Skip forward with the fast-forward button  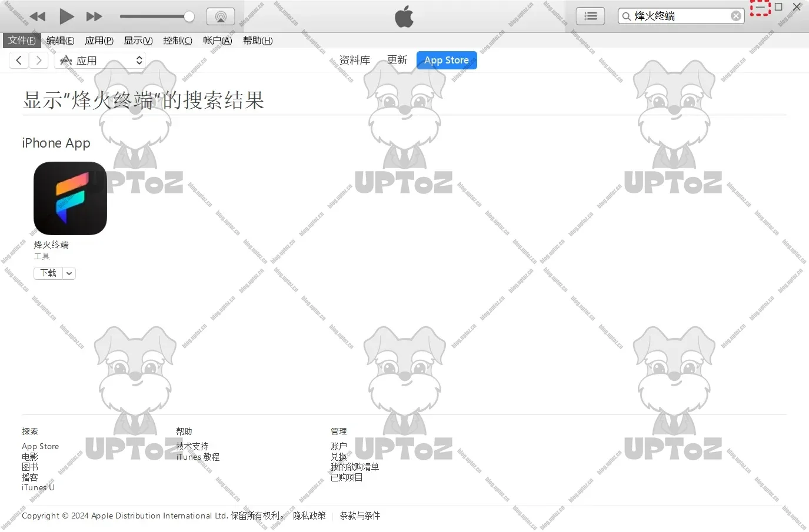pos(94,16)
